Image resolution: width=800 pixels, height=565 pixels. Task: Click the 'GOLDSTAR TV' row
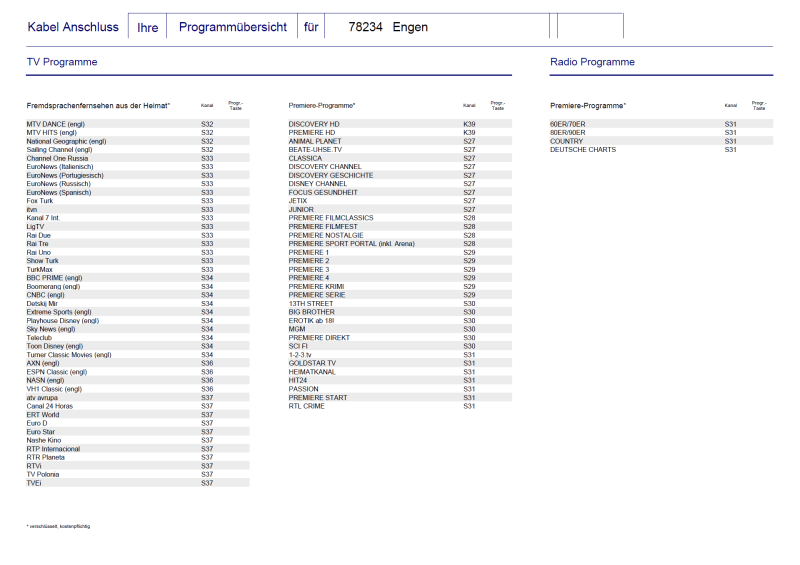click(400, 363)
